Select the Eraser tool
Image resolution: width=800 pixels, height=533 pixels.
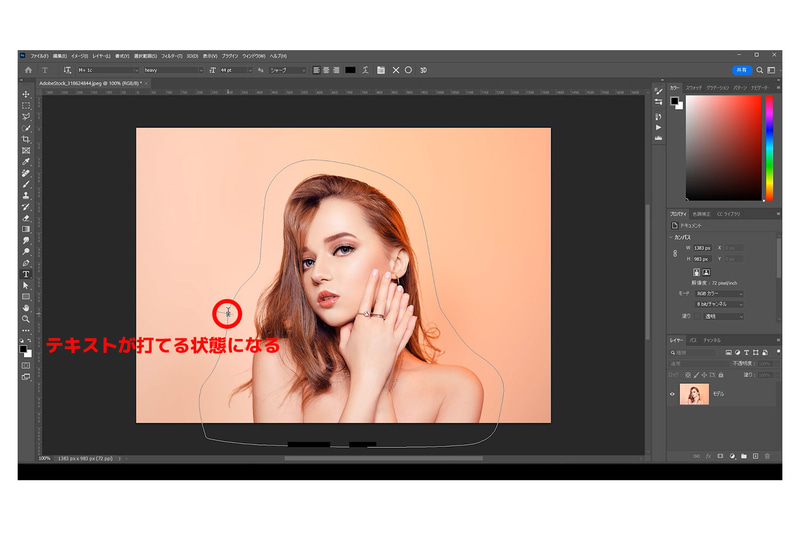26,218
